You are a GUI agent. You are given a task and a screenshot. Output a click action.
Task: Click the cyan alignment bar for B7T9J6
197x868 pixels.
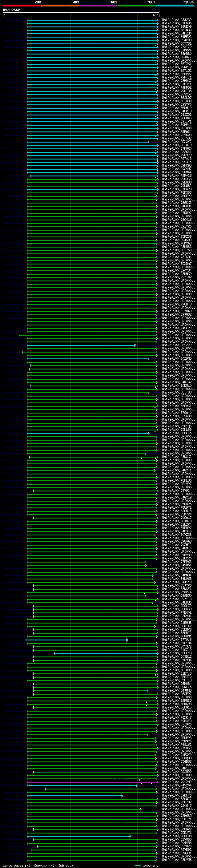pos(76,640)
